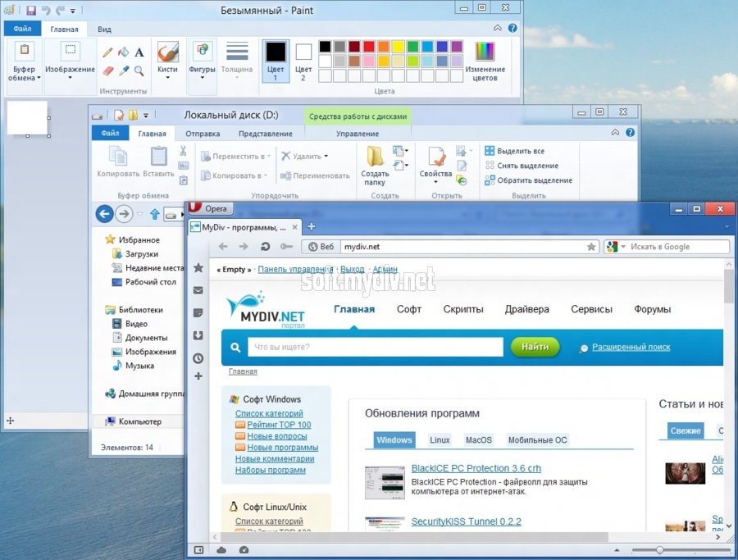
Task: Click the green Найти search button
Action: click(x=535, y=347)
